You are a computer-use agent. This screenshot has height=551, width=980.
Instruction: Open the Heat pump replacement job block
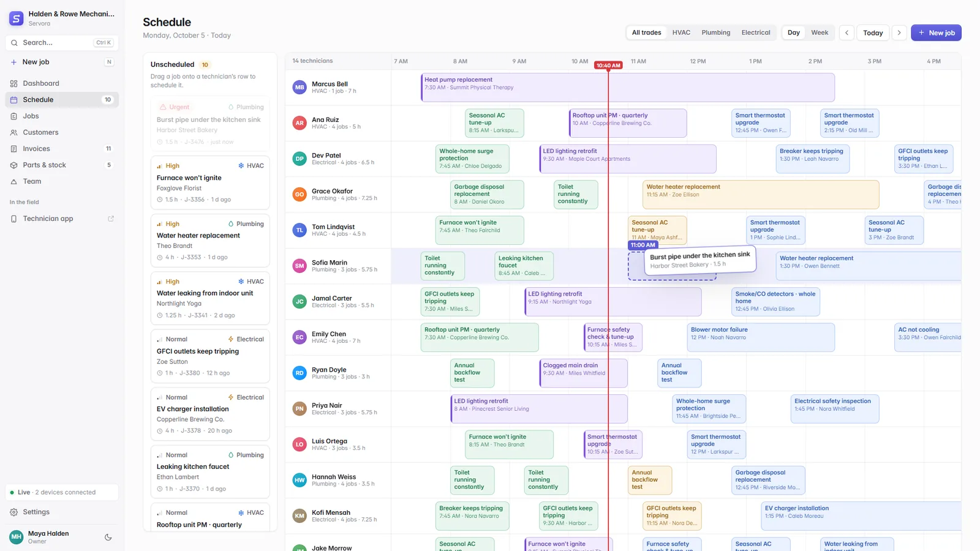[628, 87]
